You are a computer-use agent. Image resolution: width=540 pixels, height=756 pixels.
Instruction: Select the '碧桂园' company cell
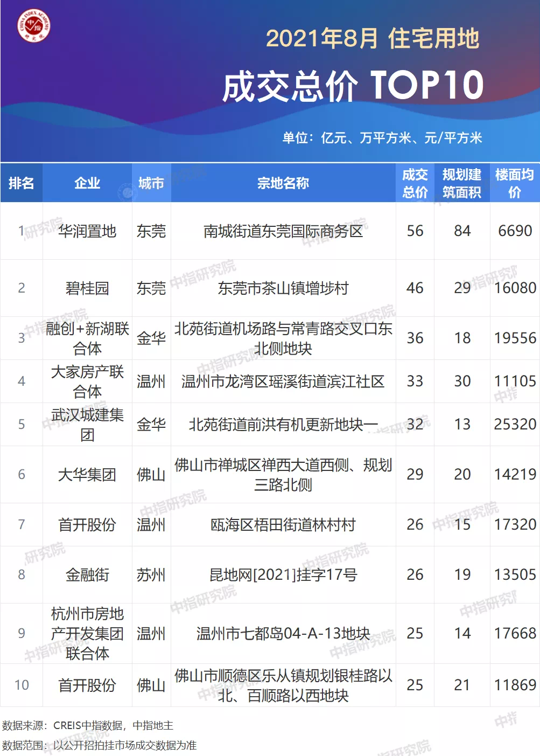[x=87, y=288]
